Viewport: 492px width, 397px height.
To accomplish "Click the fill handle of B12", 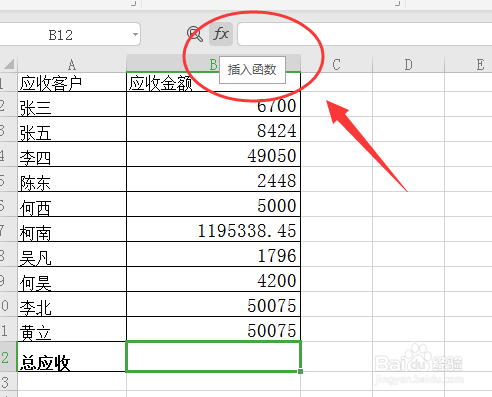I will pos(300,371).
